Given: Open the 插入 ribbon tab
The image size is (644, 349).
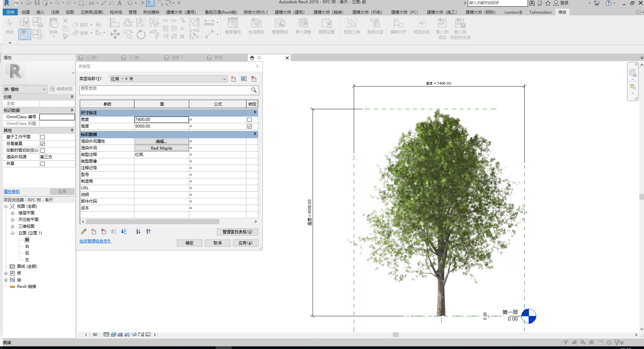Looking at the screenshot, I should [40, 12].
